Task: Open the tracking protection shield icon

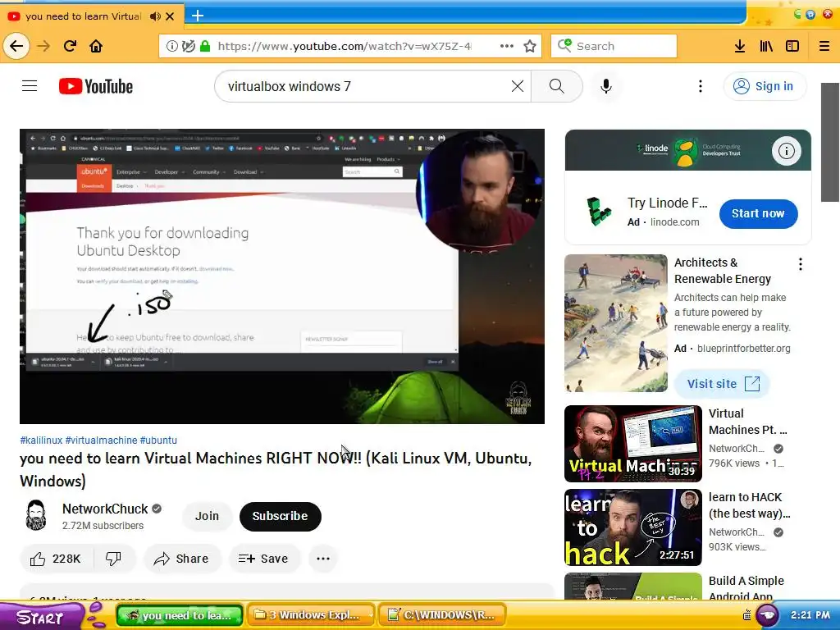Action: pos(188,46)
